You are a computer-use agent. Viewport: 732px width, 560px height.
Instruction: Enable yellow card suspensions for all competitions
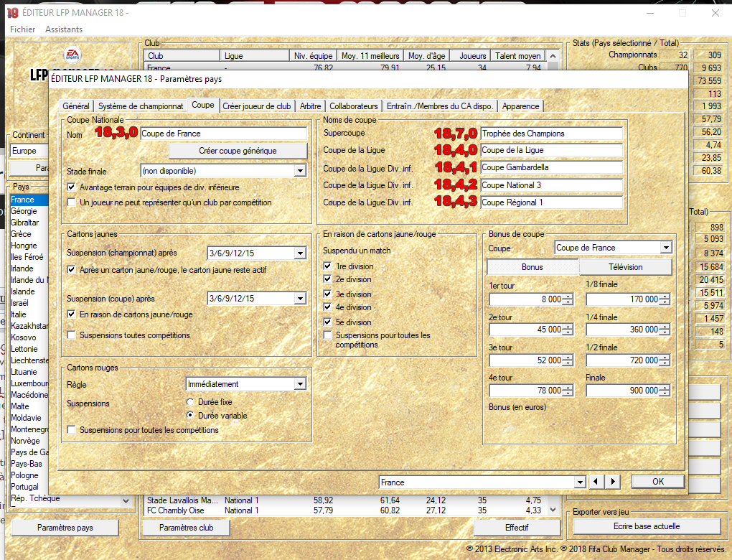click(x=72, y=335)
